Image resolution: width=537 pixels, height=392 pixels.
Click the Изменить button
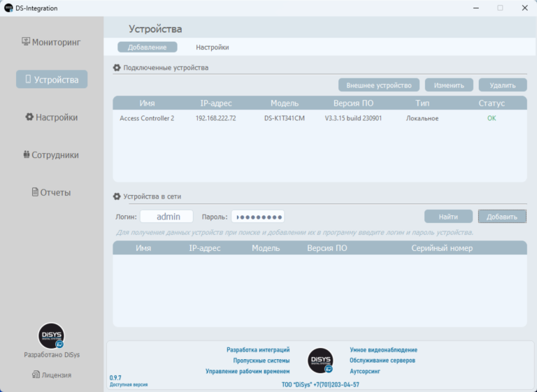tap(448, 85)
